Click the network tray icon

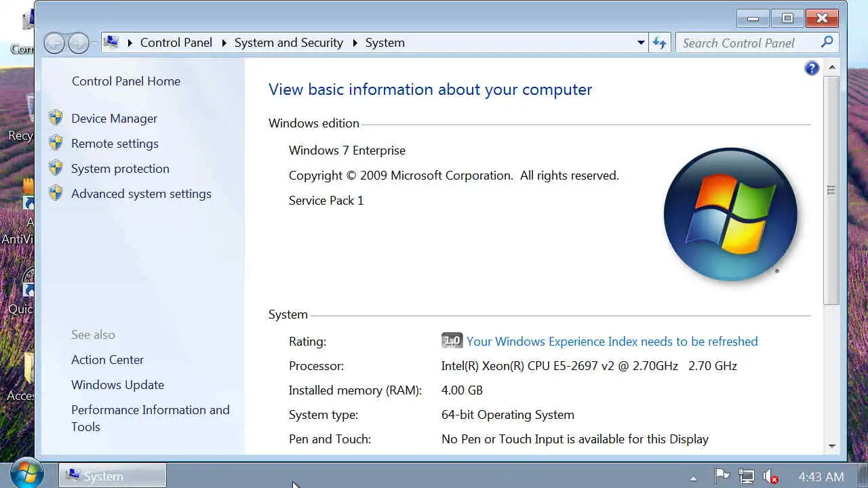tap(746, 476)
